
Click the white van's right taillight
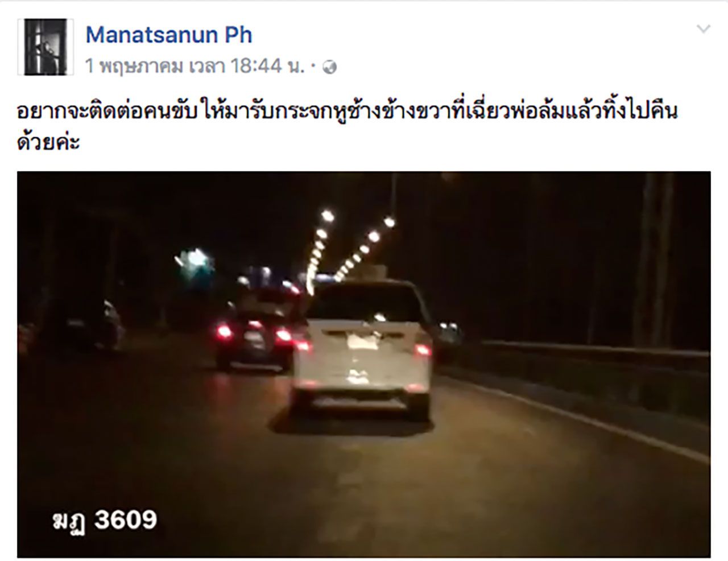click(x=422, y=349)
